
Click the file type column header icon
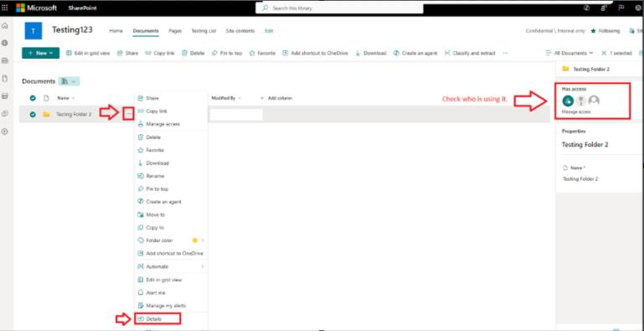point(46,98)
